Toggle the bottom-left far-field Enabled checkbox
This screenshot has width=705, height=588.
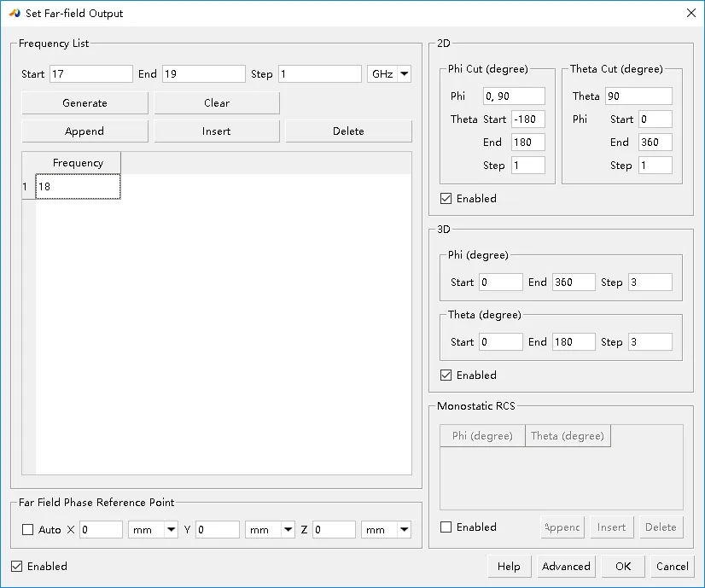[x=17, y=566]
